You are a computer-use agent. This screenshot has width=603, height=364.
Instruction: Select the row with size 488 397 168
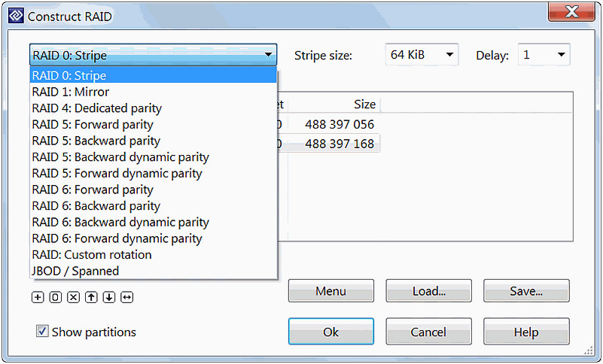point(328,144)
